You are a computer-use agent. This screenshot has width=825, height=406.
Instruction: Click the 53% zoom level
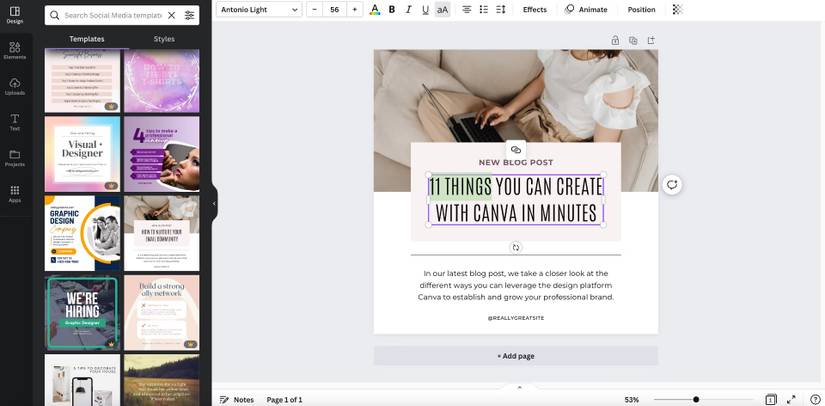(x=631, y=400)
